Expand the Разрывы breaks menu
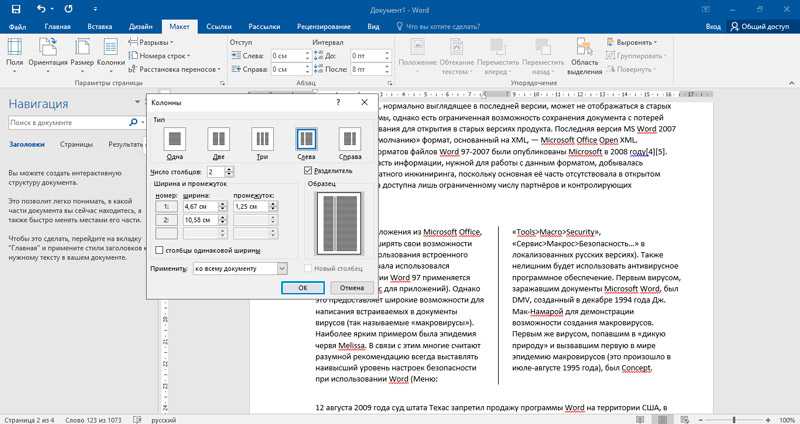The image size is (800, 424). tap(151, 42)
